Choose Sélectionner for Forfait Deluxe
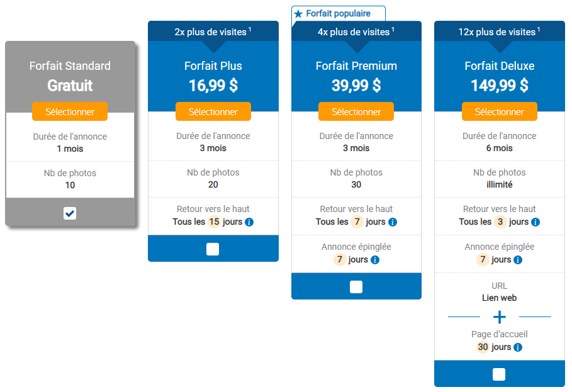This screenshot has height=392, width=572. [500, 111]
